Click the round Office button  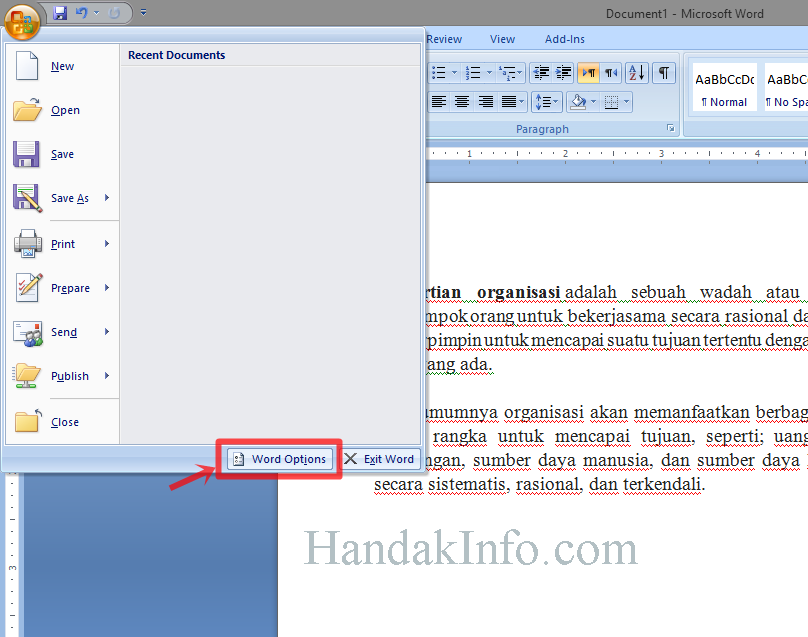pyautogui.click(x=22, y=22)
